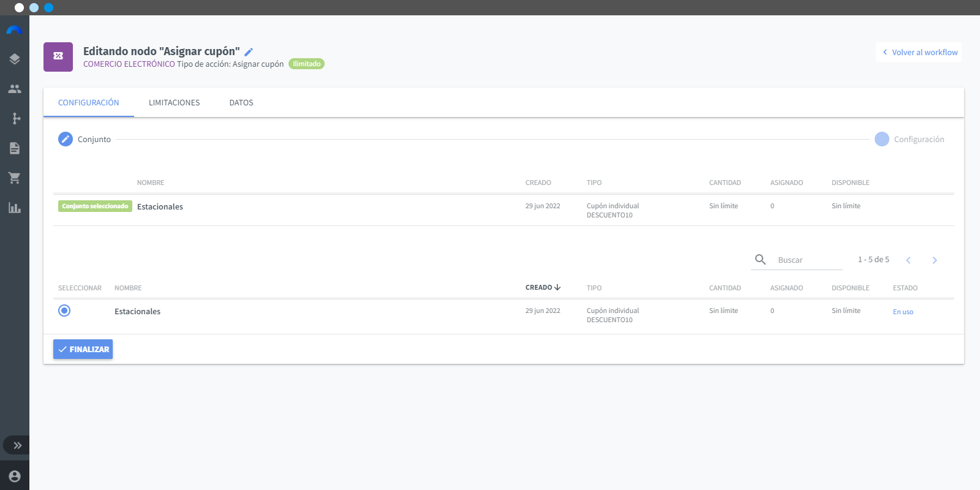The image size is (980, 490).
Task: Click NOMBRE header in lower table
Action: point(128,288)
